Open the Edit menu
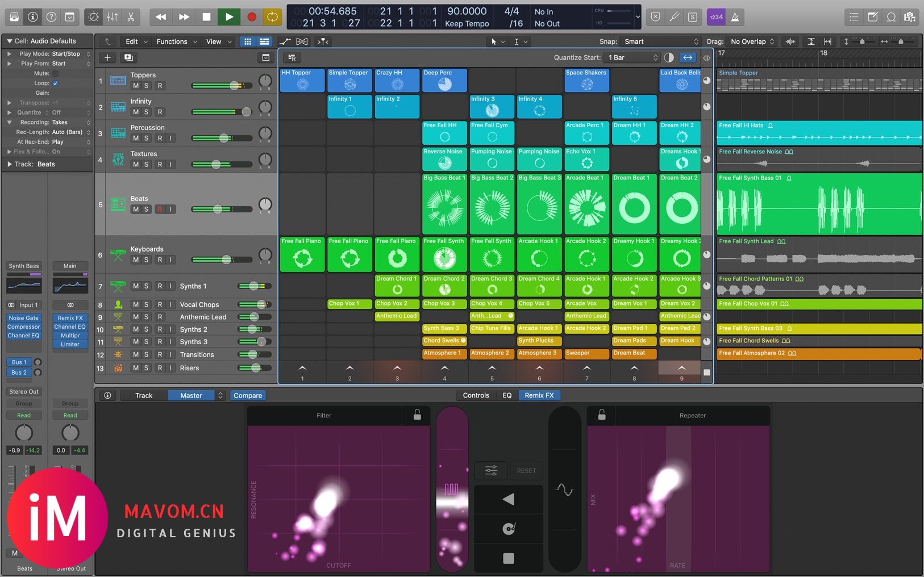 pyautogui.click(x=136, y=41)
